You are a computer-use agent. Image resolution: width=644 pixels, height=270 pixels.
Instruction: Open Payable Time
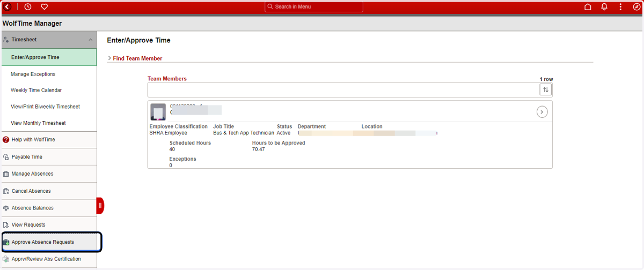tap(48, 157)
